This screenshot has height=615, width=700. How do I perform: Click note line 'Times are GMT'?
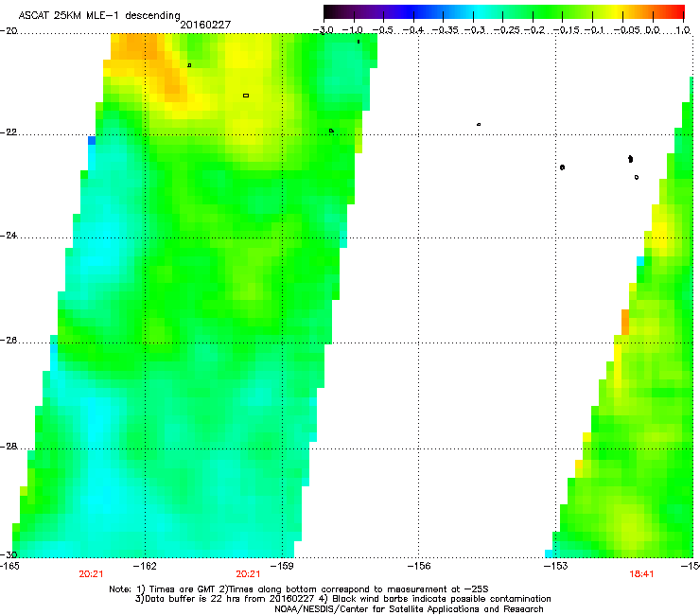click(x=299, y=589)
